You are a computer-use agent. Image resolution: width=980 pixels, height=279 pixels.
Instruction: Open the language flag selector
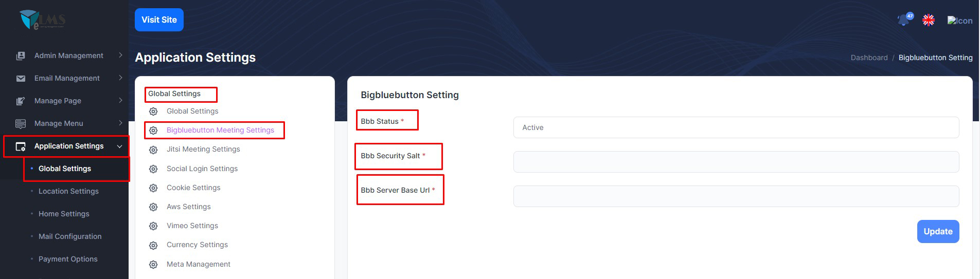pos(928,20)
